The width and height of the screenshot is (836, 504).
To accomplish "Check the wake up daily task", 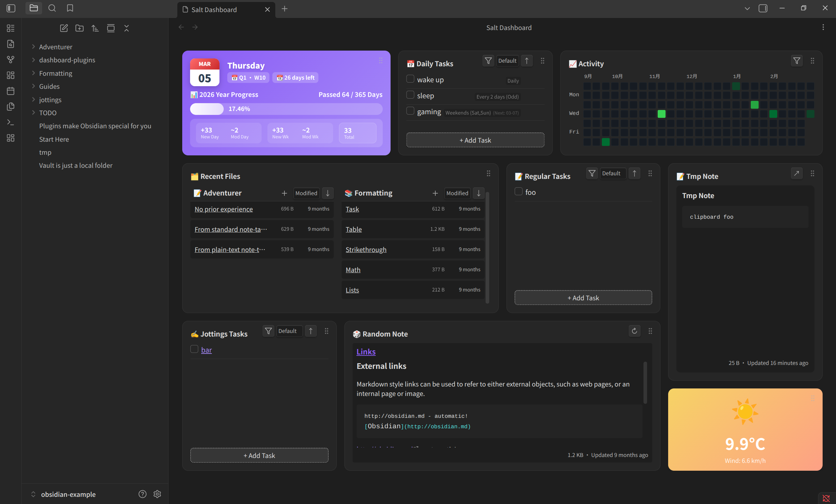I will coord(410,78).
